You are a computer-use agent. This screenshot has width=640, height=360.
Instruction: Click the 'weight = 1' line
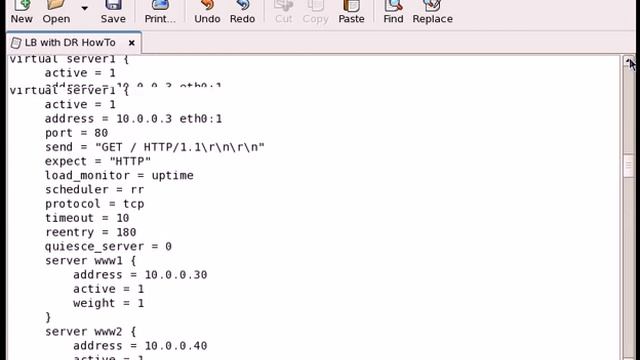(109, 304)
